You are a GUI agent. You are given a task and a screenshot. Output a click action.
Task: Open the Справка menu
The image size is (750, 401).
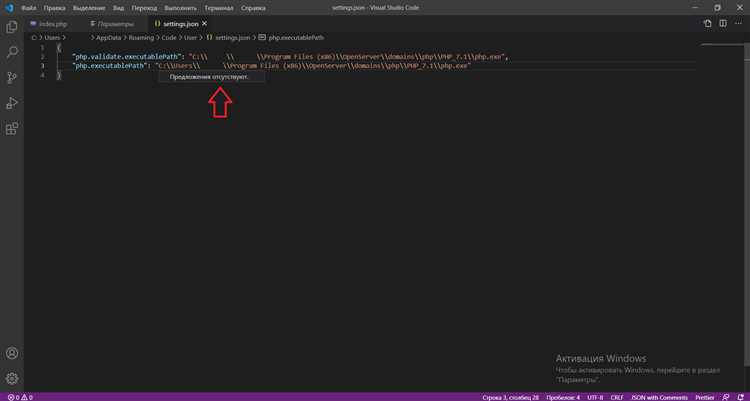pos(253,8)
